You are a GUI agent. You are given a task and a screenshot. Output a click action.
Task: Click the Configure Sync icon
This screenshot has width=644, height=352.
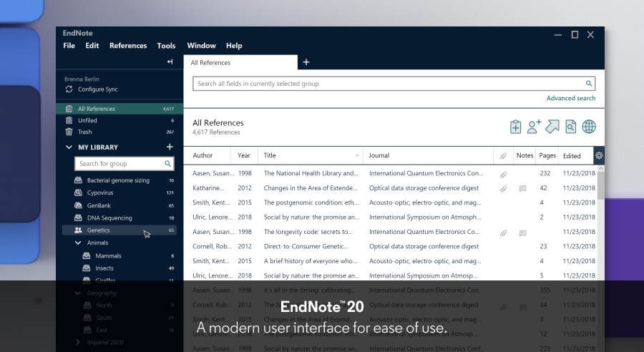coord(69,89)
